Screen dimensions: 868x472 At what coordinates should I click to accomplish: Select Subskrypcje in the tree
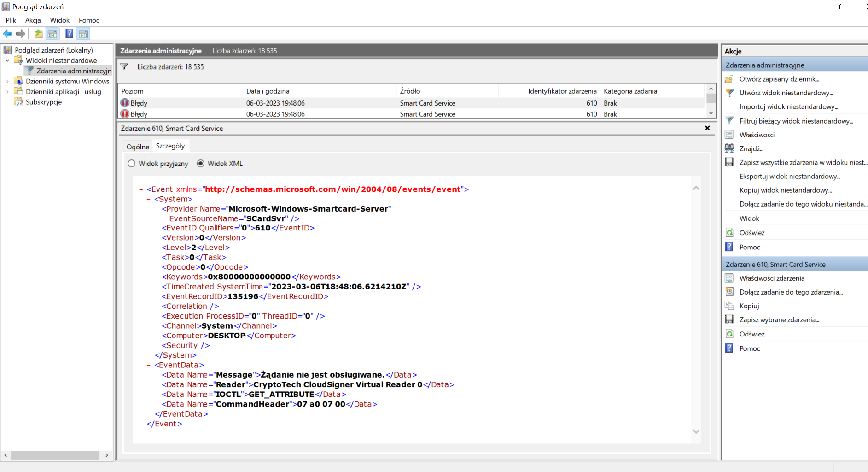point(44,102)
